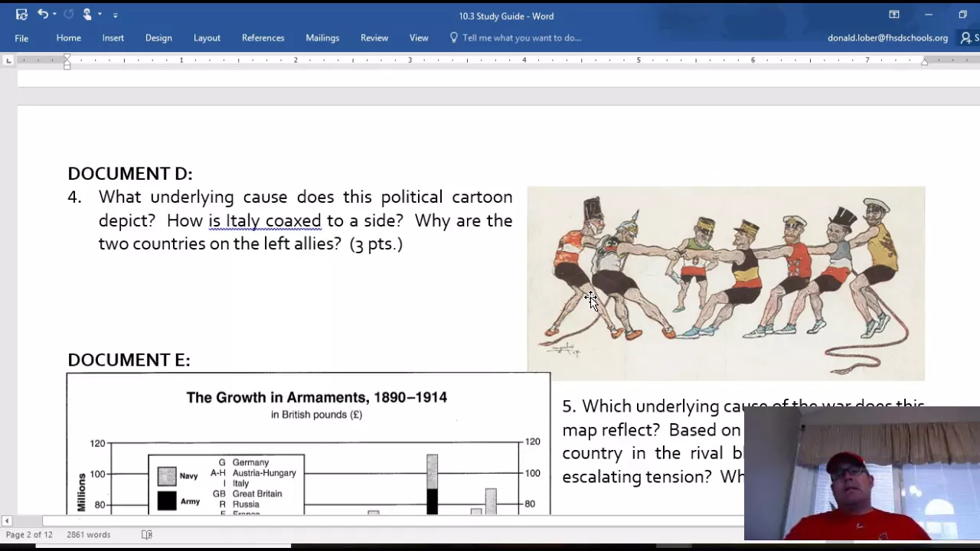Switch to the Design tab
The height and width of the screenshot is (551, 980).
[158, 38]
